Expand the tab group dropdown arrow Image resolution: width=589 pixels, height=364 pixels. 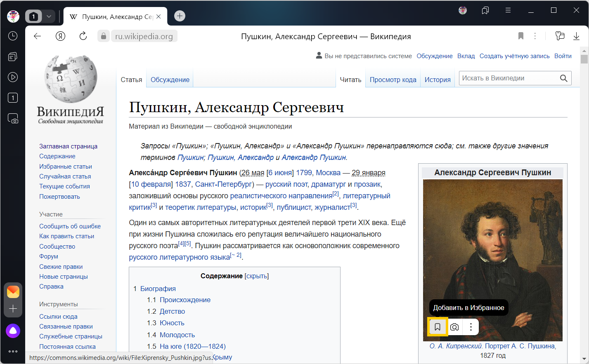click(49, 16)
